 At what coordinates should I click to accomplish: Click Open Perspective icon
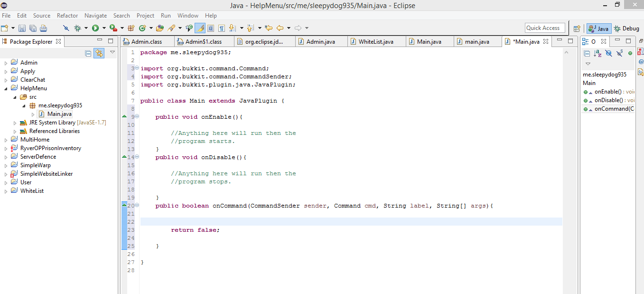pyautogui.click(x=577, y=28)
